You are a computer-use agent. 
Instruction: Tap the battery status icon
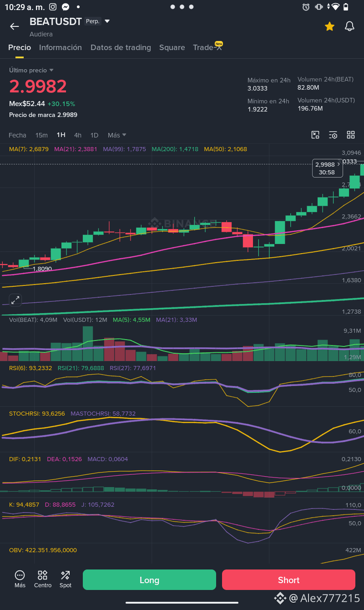point(346,7)
